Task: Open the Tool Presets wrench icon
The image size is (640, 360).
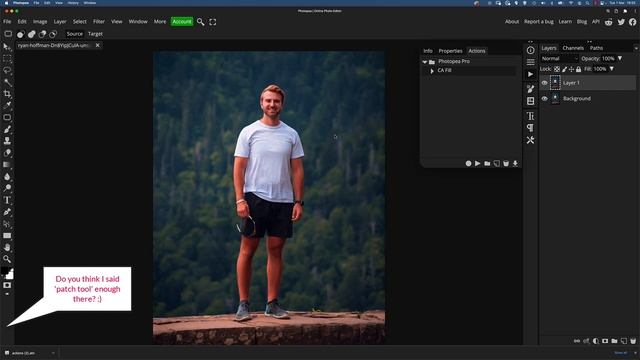Action: click(530, 140)
